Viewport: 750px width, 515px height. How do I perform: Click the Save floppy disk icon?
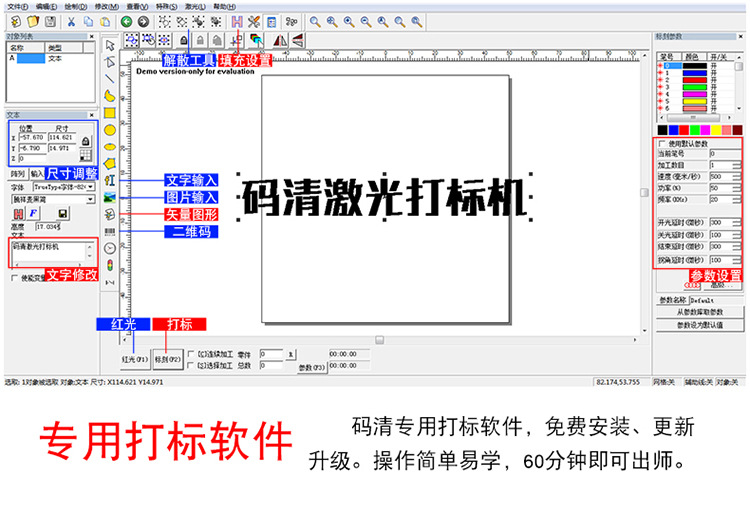(x=50, y=22)
